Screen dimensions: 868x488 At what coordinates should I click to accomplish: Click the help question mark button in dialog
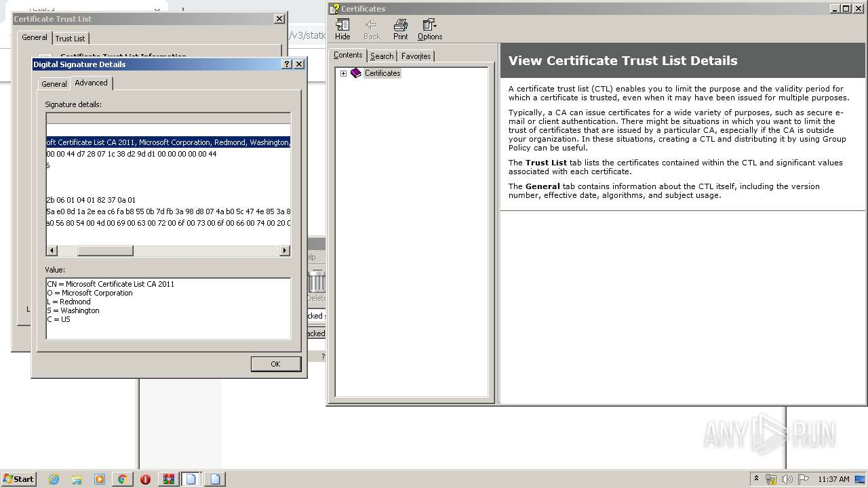(x=287, y=64)
